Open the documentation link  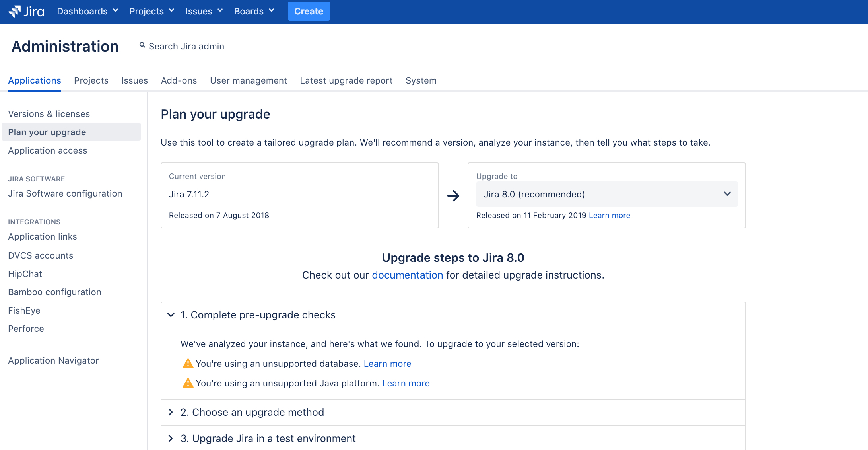[407, 275]
